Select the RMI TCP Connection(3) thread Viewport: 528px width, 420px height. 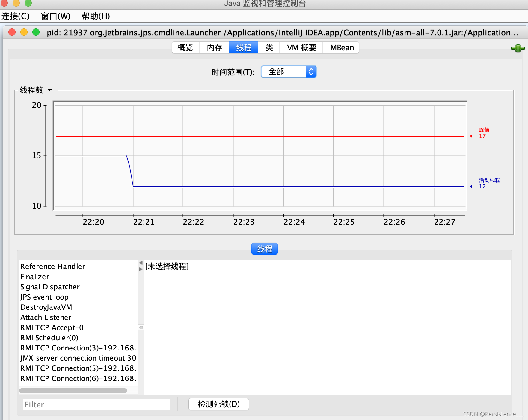point(79,348)
